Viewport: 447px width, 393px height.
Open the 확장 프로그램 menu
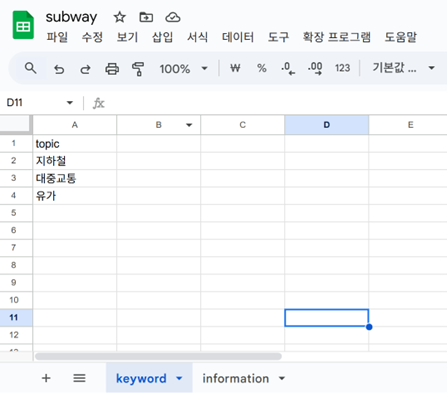click(337, 37)
